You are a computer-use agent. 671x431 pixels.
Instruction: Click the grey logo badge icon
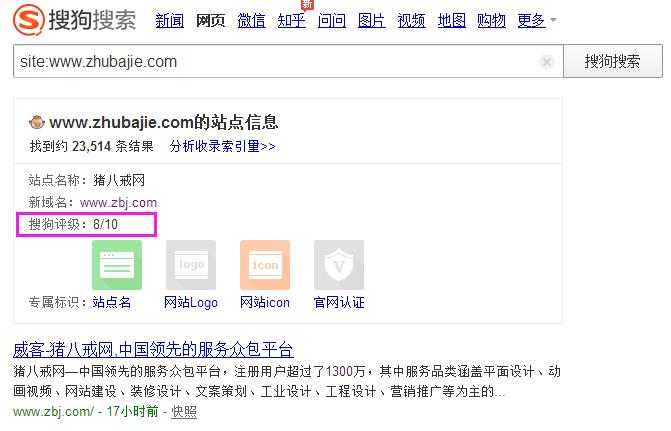[x=191, y=265]
